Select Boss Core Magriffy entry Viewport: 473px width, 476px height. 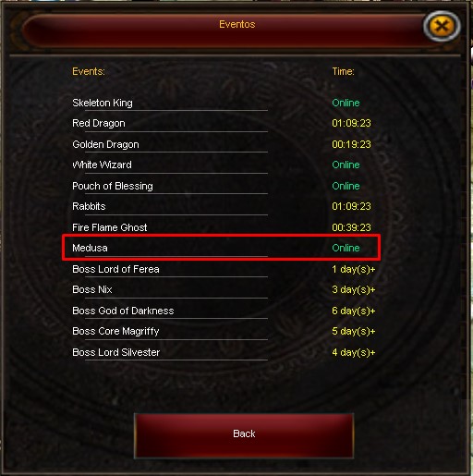tap(115, 331)
